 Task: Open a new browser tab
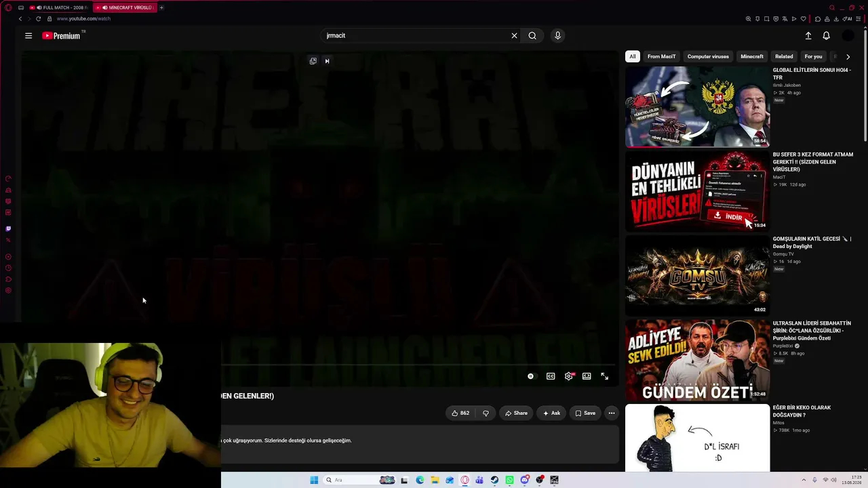point(161,7)
